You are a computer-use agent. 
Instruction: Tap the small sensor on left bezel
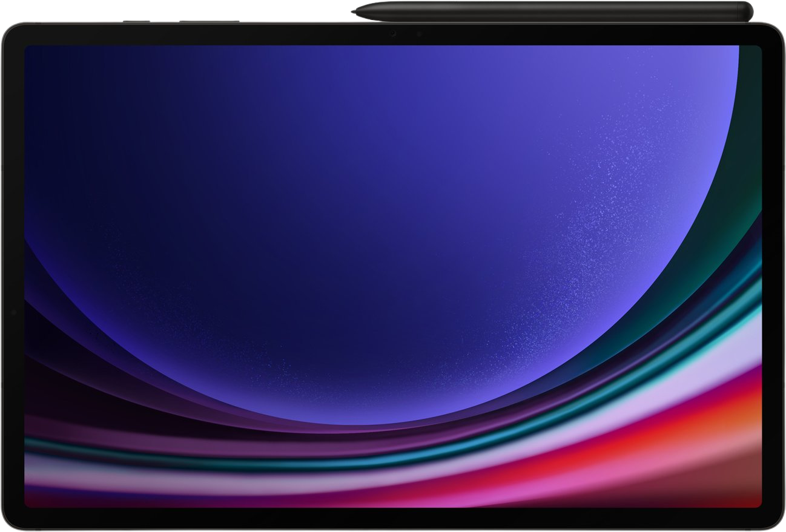click(x=12, y=313)
